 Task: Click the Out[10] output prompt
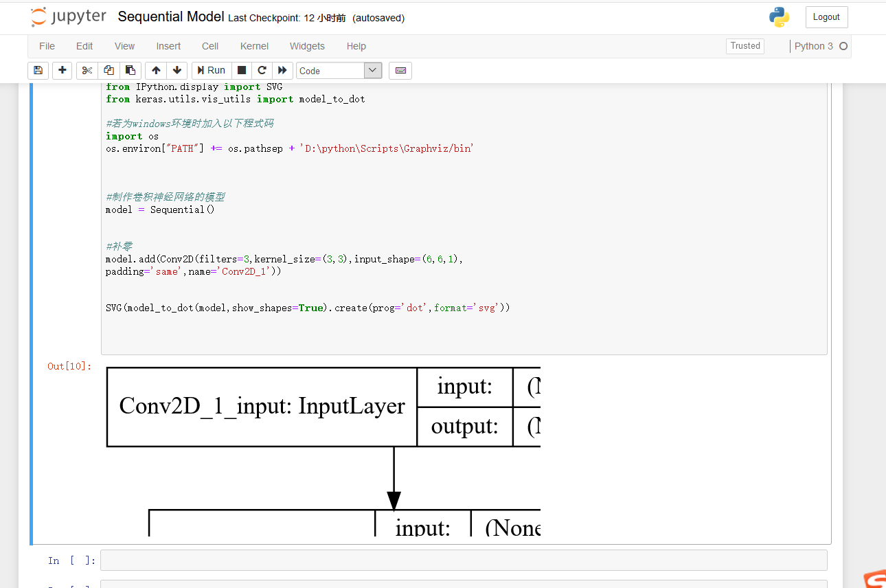pyautogui.click(x=69, y=366)
